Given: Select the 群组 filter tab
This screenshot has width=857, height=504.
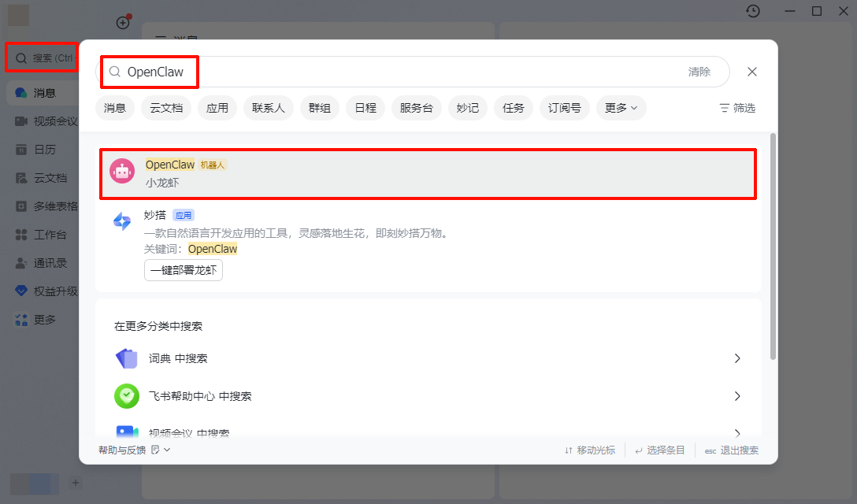Looking at the screenshot, I should pos(319,108).
